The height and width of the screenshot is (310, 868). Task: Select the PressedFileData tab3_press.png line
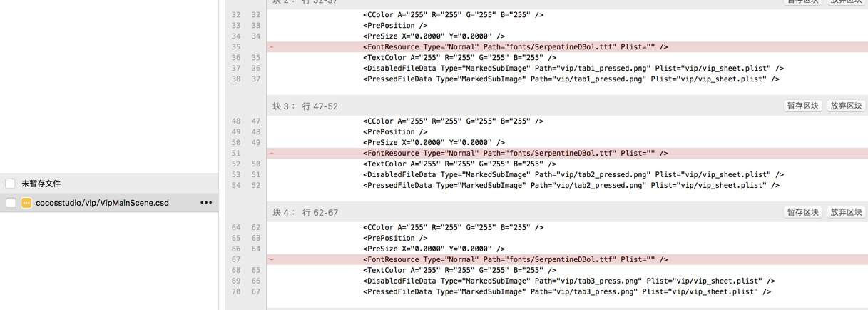567,291
